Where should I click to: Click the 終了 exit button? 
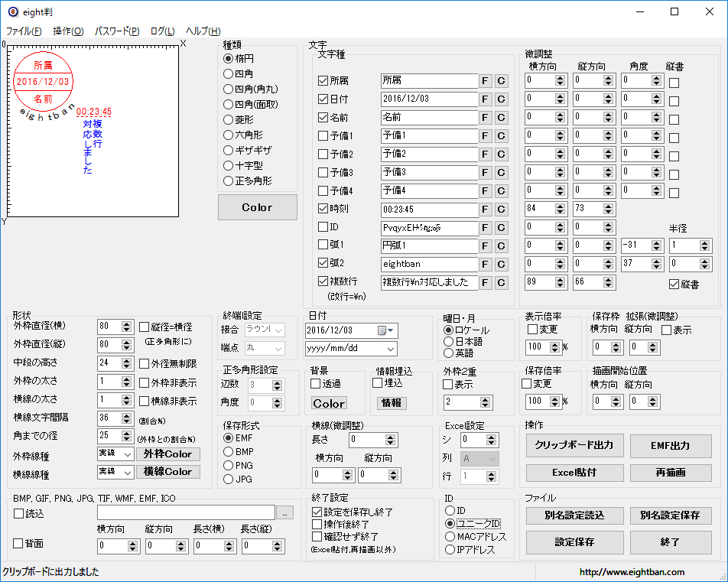pos(671,542)
